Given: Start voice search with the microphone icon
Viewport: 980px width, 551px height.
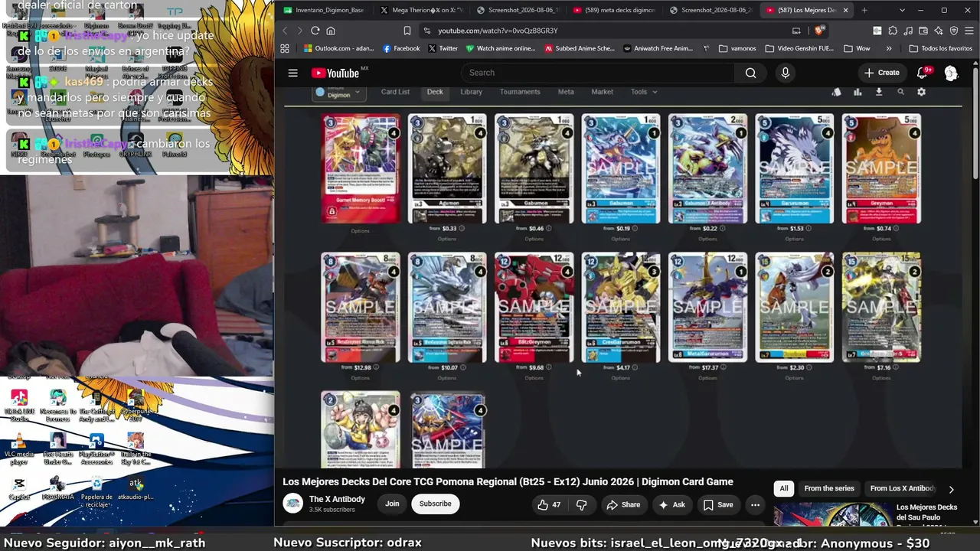Looking at the screenshot, I should (x=785, y=73).
